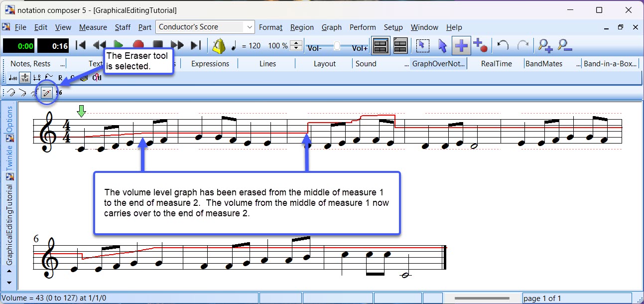Open the Perform menu
644x304 pixels.
coord(362,27)
